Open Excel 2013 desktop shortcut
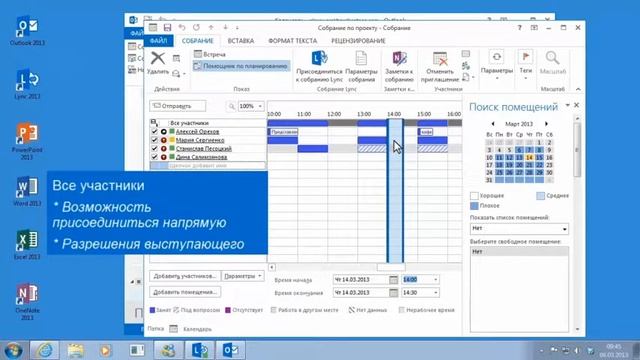Viewport: 640px width, 360px height. [27, 244]
